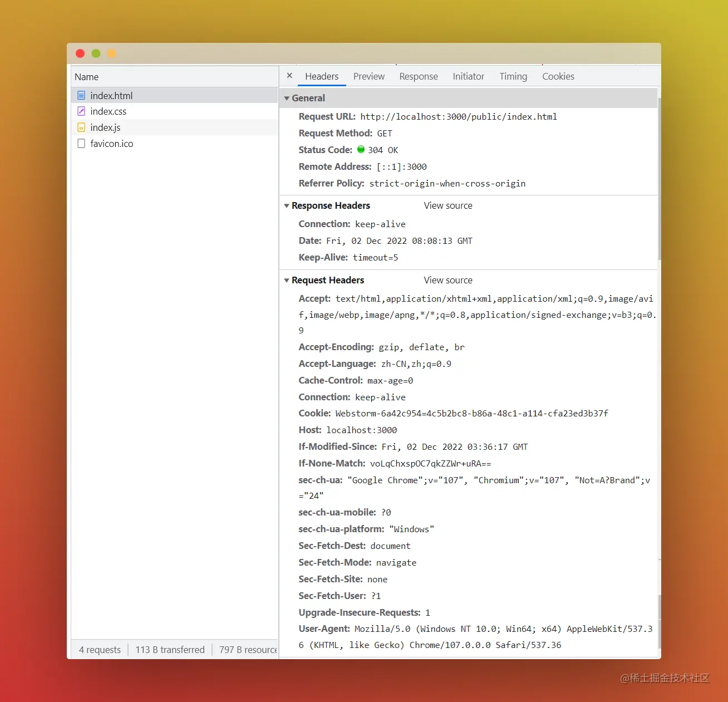Click the Sec-Fetch-Mode navigate value
The image size is (728, 702).
[396, 562]
